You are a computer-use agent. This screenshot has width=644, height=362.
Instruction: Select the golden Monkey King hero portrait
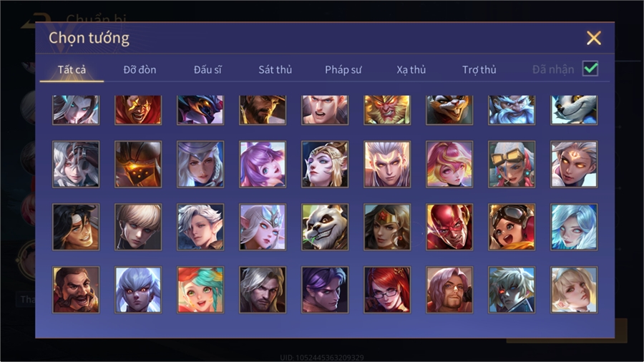(387, 110)
